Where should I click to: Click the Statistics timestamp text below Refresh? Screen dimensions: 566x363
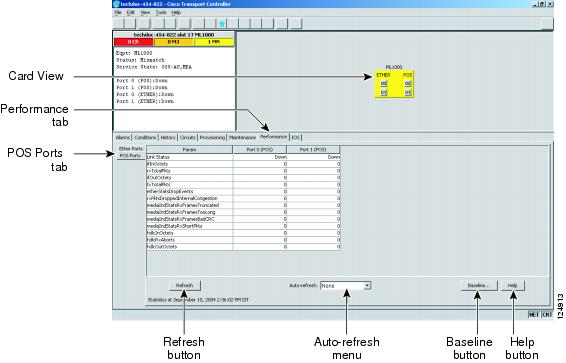[x=198, y=300]
